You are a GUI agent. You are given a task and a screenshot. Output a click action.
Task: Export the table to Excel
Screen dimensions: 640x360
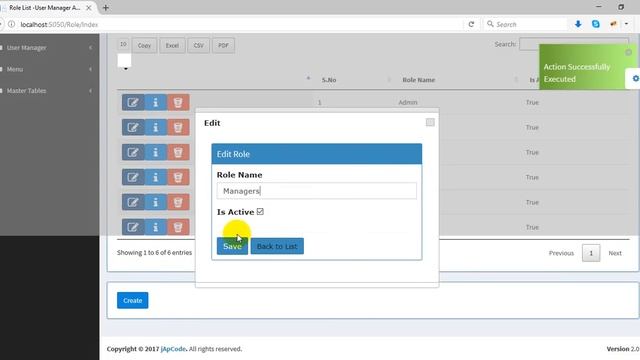point(172,45)
